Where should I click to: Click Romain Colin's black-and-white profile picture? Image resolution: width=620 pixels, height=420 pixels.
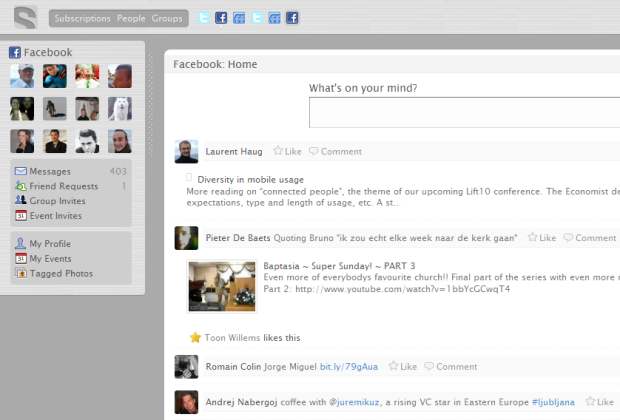coord(186,367)
